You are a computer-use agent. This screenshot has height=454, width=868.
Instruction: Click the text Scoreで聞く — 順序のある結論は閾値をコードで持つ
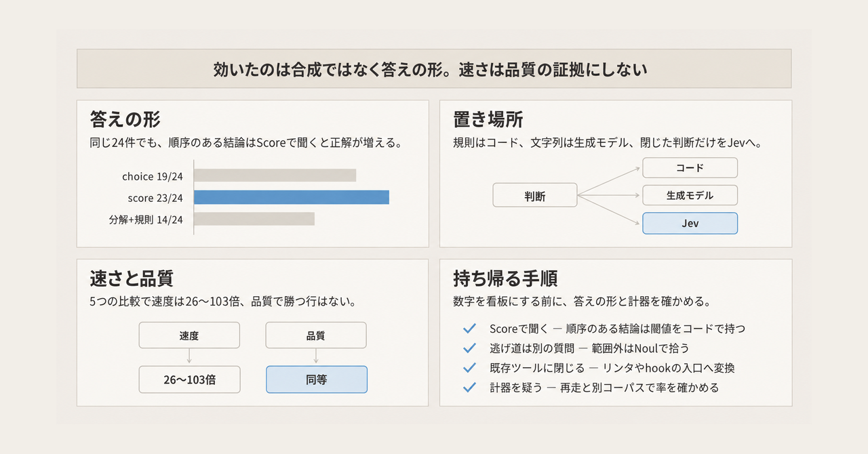617,329
